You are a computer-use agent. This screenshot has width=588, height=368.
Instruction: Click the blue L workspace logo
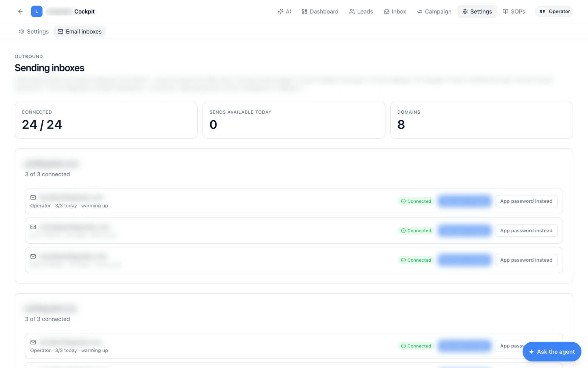(37, 11)
